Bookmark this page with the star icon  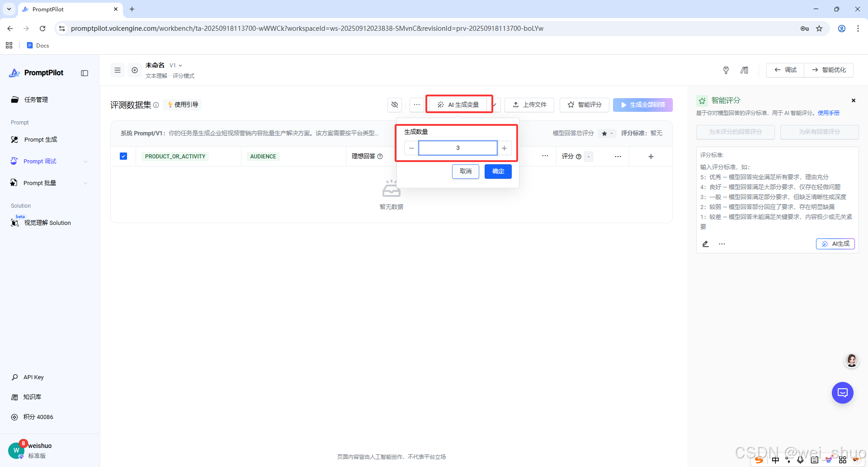click(x=819, y=29)
